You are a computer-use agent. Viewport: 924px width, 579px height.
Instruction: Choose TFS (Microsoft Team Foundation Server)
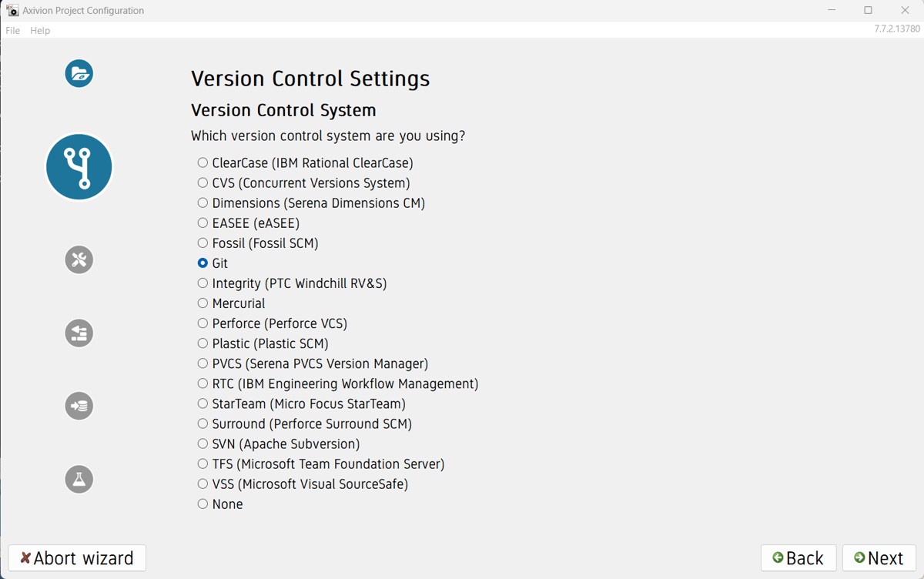coord(203,464)
